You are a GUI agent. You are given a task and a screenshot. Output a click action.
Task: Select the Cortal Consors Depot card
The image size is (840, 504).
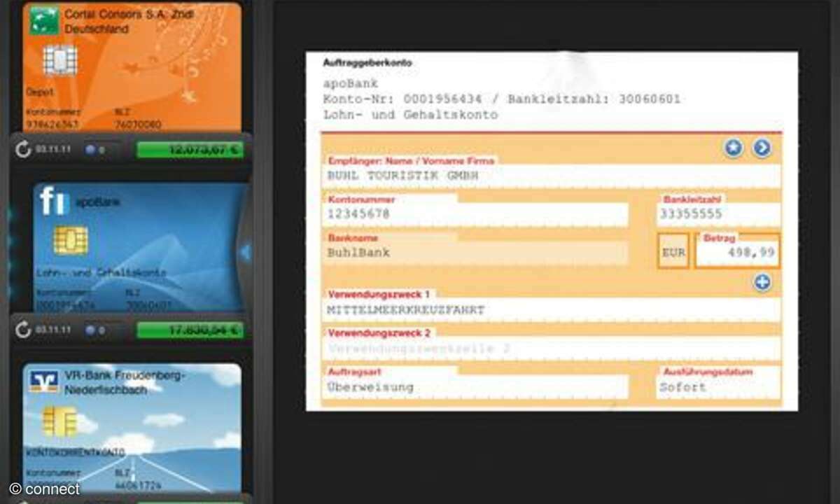coord(132,66)
